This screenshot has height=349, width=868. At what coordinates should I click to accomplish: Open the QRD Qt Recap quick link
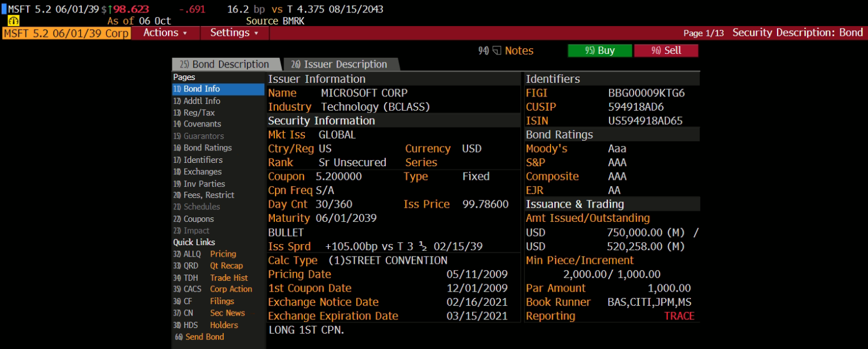[208, 266]
